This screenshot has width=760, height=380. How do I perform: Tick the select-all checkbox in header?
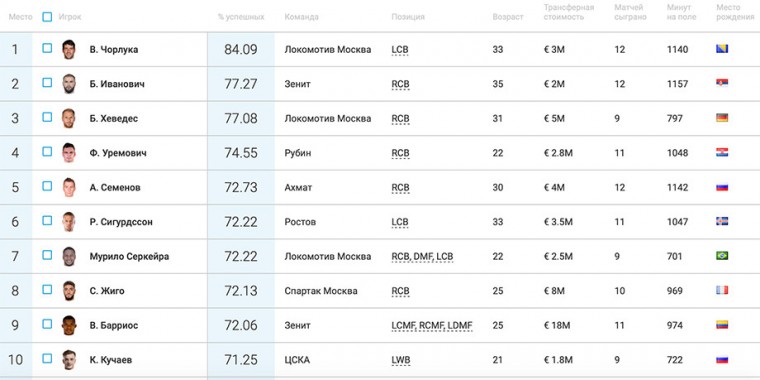(x=47, y=17)
